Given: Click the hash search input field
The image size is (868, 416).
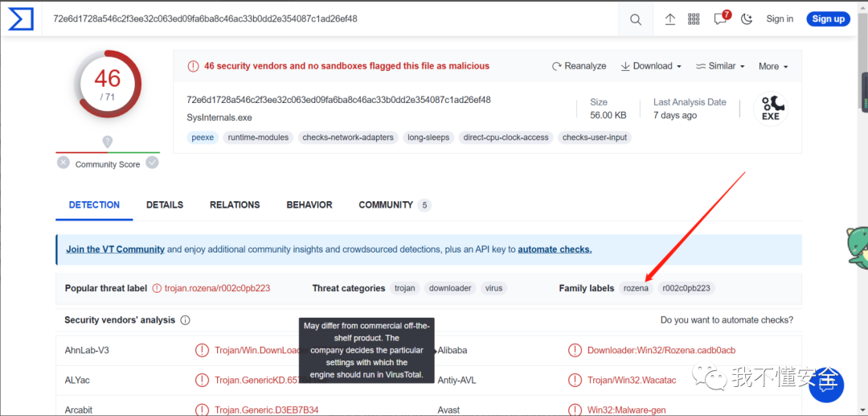Looking at the screenshot, I should pyautogui.click(x=332, y=19).
